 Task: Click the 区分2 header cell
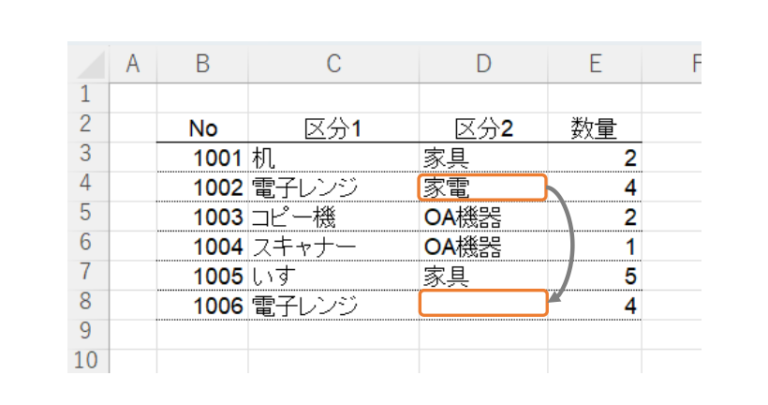click(484, 129)
